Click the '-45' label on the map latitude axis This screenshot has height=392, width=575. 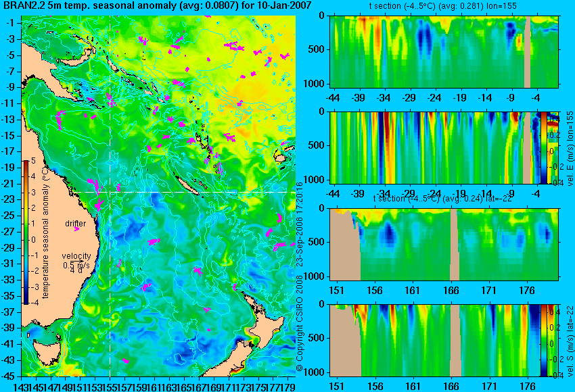8,376
